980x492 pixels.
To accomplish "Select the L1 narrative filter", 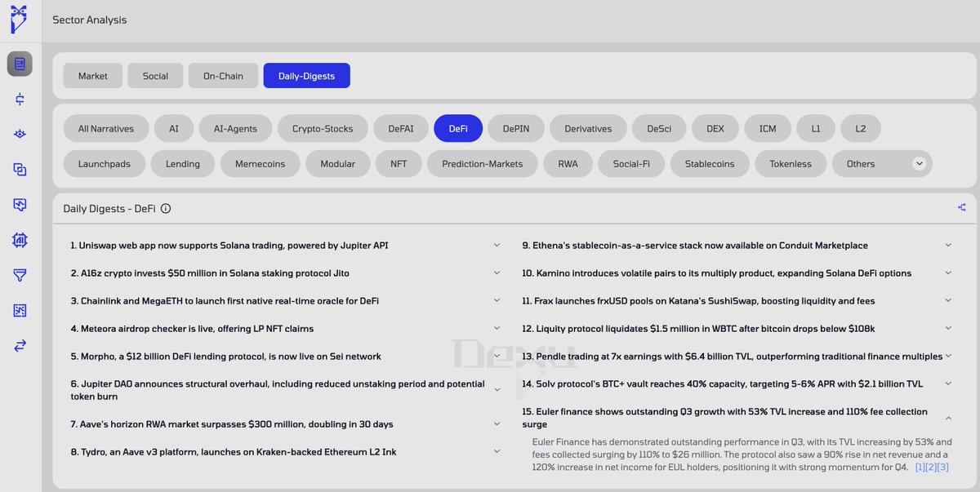I will (816, 129).
